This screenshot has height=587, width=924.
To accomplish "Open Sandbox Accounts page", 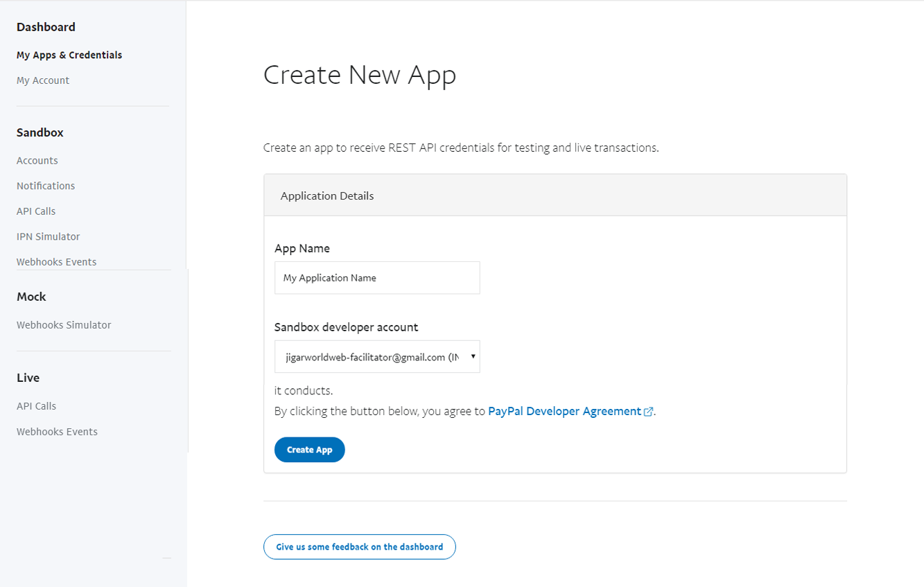I will tap(37, 160).
